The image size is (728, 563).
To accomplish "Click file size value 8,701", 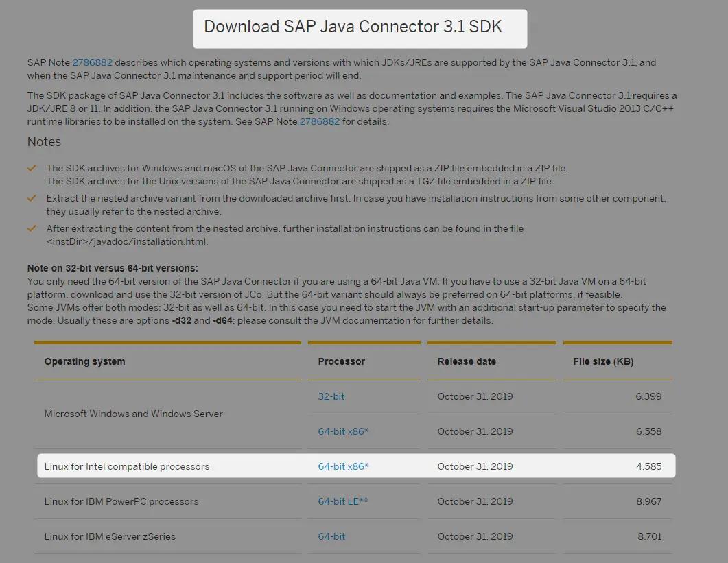I will tap(649, 536).
